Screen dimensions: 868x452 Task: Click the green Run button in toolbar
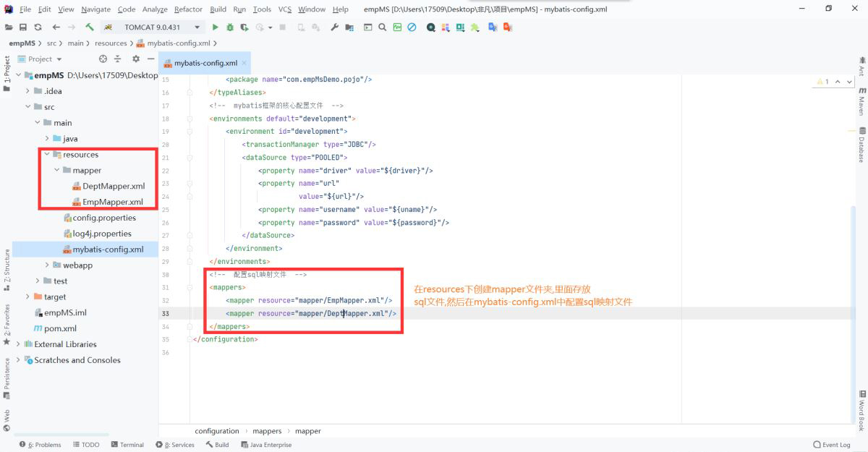[x=215, y=27]
